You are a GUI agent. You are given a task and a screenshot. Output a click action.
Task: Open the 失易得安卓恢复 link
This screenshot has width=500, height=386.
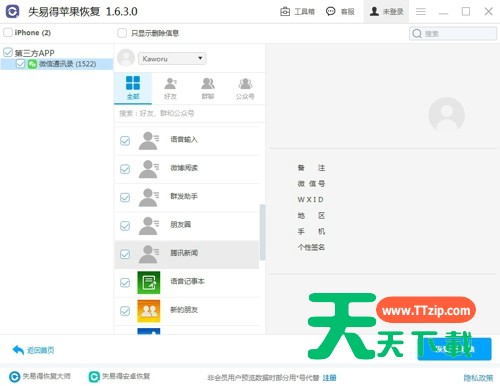126,376
